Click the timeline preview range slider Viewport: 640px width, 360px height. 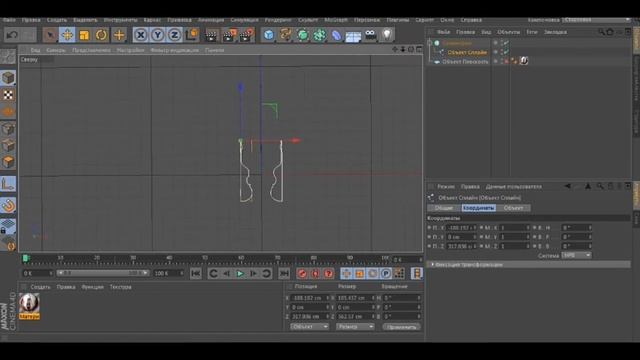click(103, 273)
